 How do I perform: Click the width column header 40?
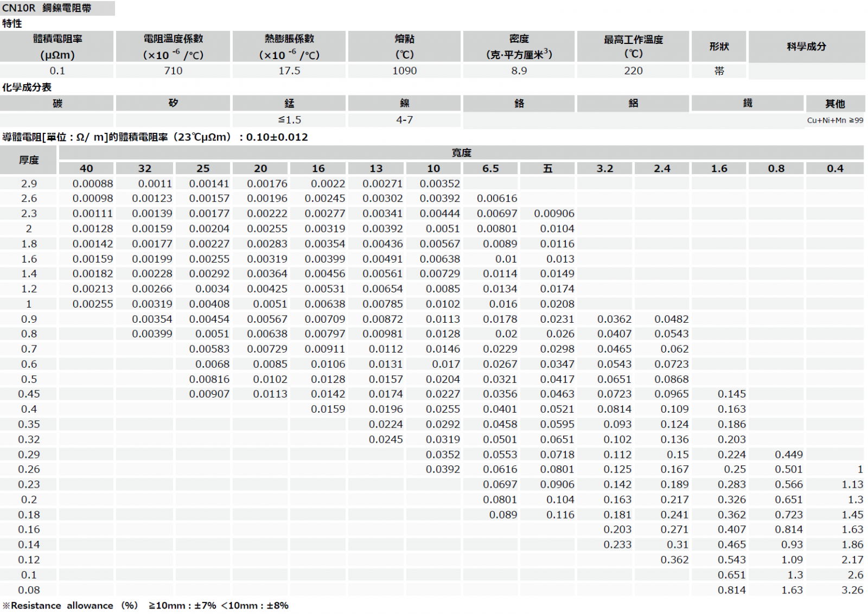(86, 168)
